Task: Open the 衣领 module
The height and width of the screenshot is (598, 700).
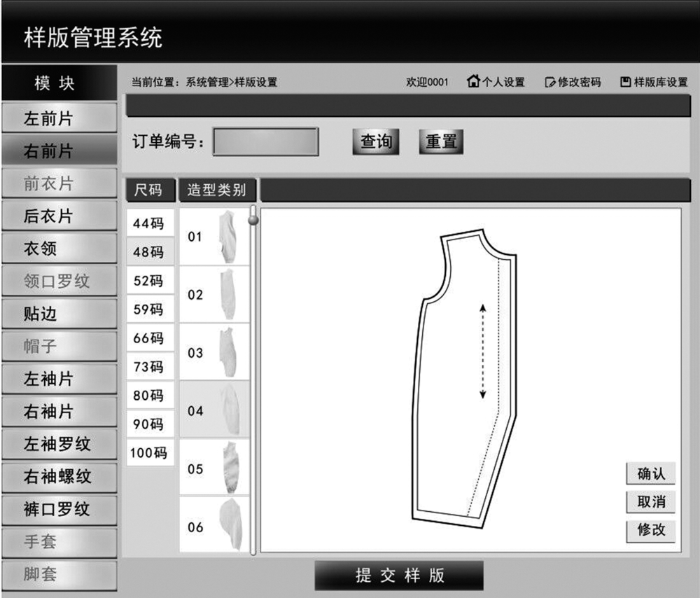Action: 59,249
